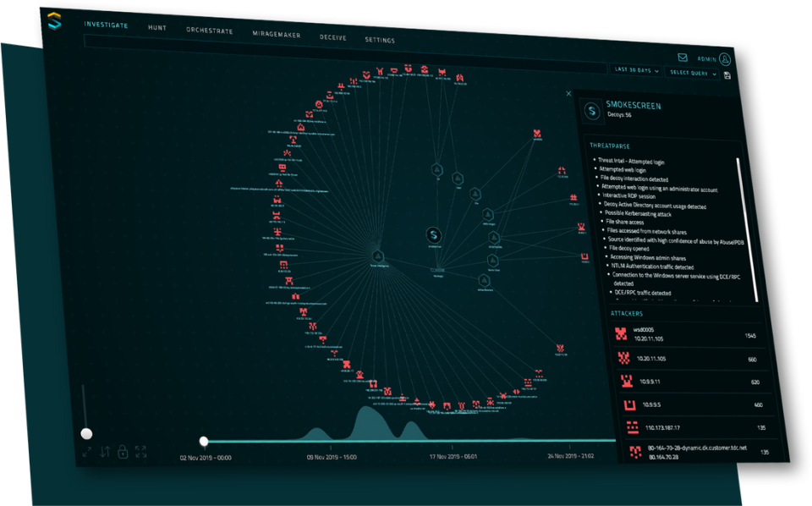Click the sort arrows icon in the bottom toolbar

[104, 452]
